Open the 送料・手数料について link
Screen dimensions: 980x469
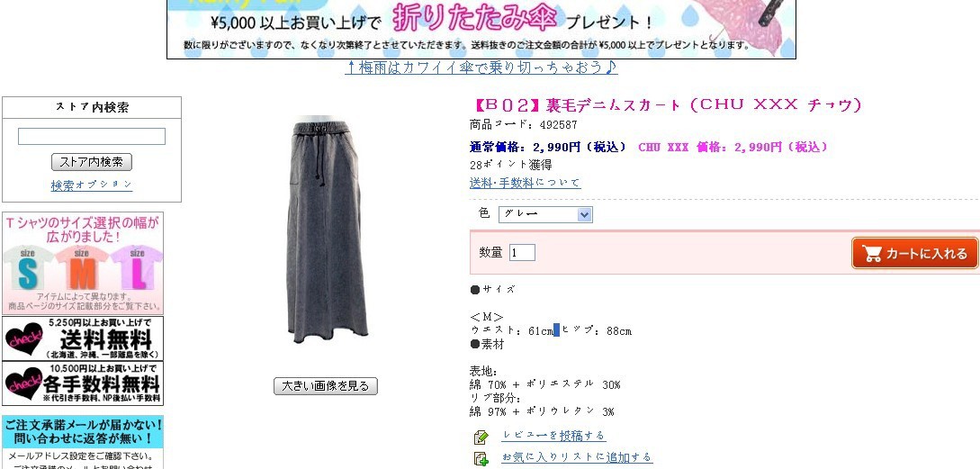[525, 183]
